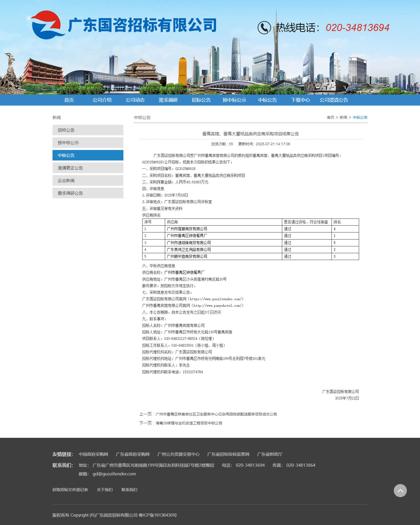Click 联系我们 footer link
Screen dimensions: 420x525
[x=129, y=490]
